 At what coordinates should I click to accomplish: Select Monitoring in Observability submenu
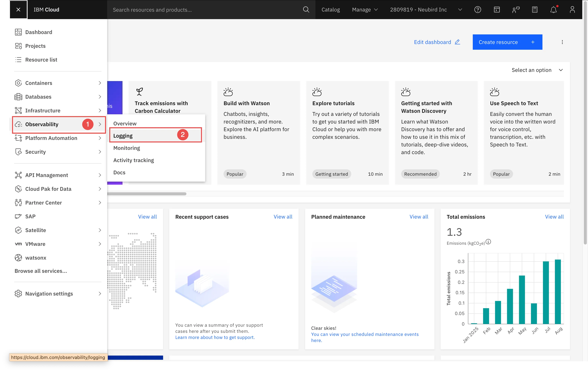[x=156, y=148]
